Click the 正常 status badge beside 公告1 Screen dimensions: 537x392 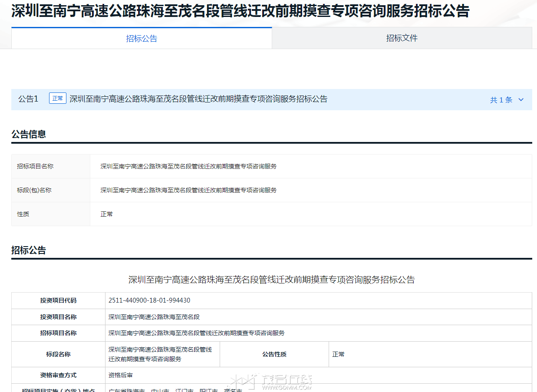[57, 99]
